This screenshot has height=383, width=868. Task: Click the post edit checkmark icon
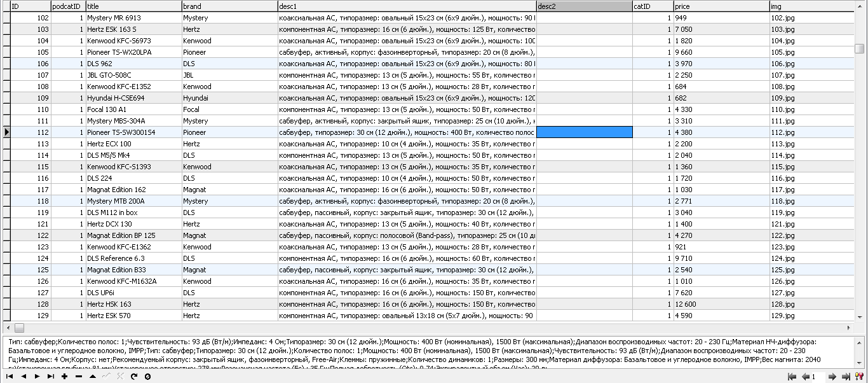coord(106,377)
